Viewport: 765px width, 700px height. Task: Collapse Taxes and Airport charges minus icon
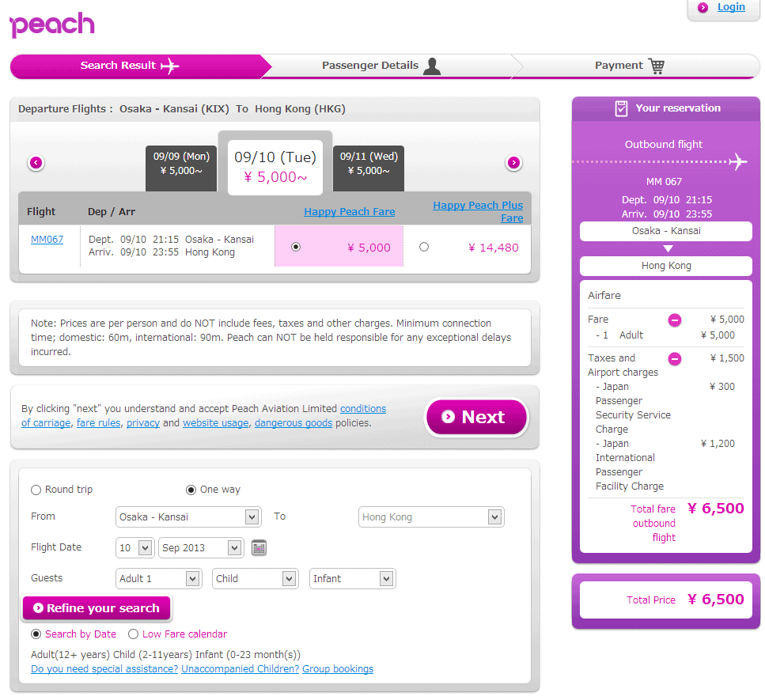pos(674,358)
